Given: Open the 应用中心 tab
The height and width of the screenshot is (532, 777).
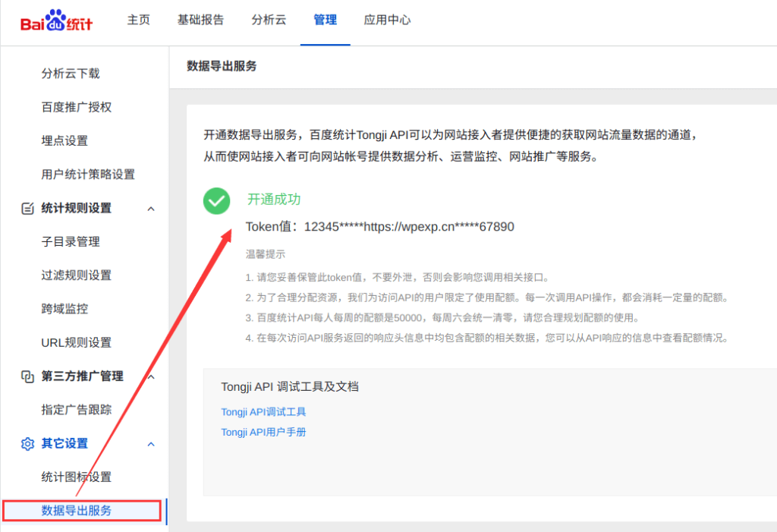Looking at the screenshot, I should (387, 20).
